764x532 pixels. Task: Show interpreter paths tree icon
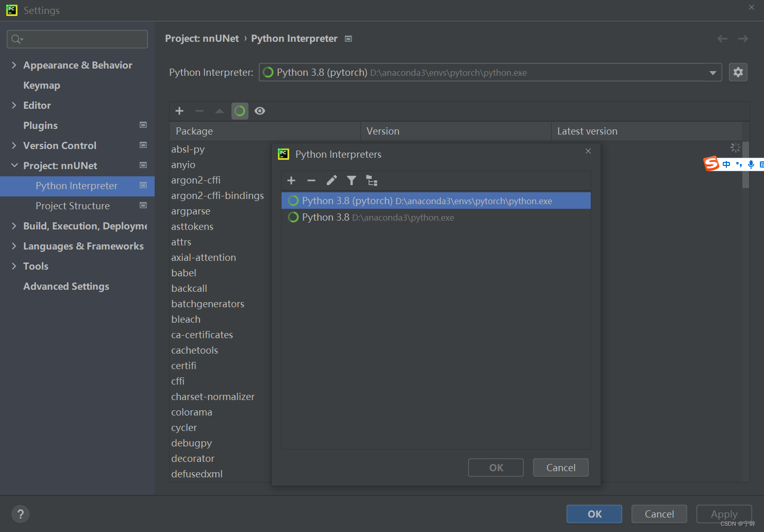coord(372,180)
